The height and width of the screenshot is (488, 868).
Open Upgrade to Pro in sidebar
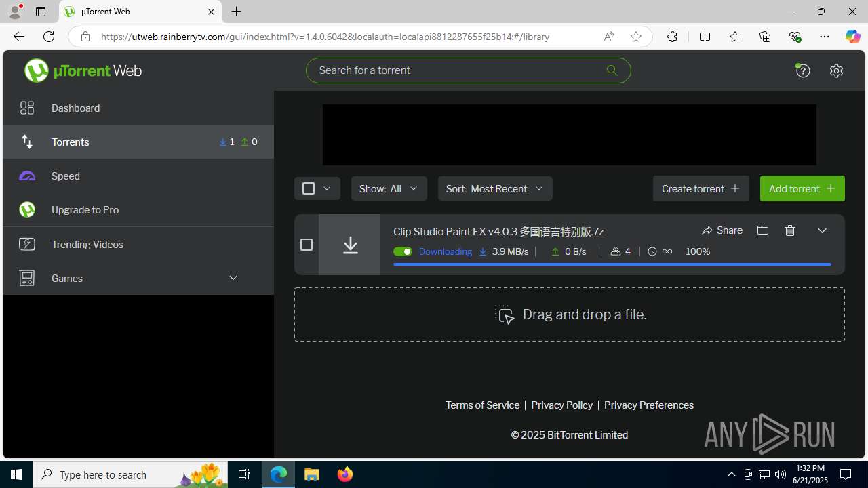tap(138, 209)
